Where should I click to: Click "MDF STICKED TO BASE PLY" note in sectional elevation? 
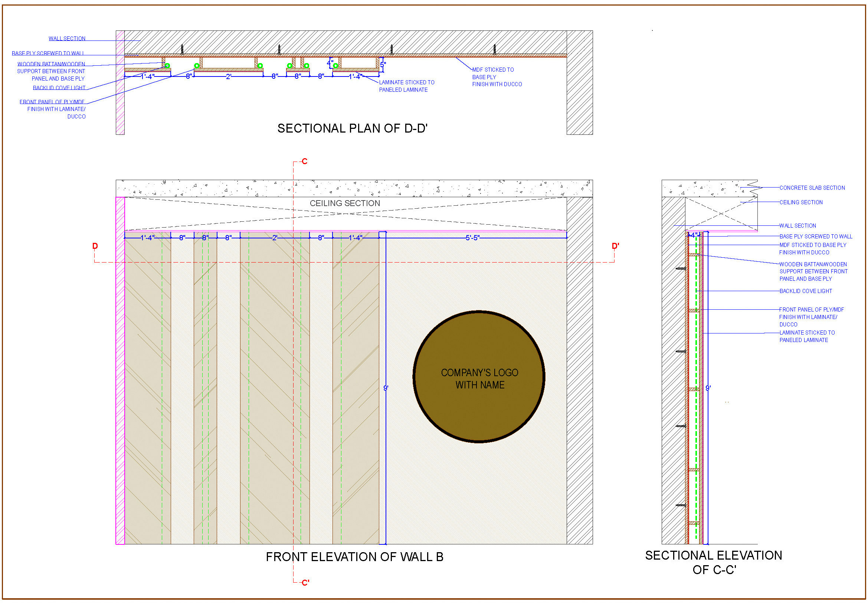click(812, 249)
